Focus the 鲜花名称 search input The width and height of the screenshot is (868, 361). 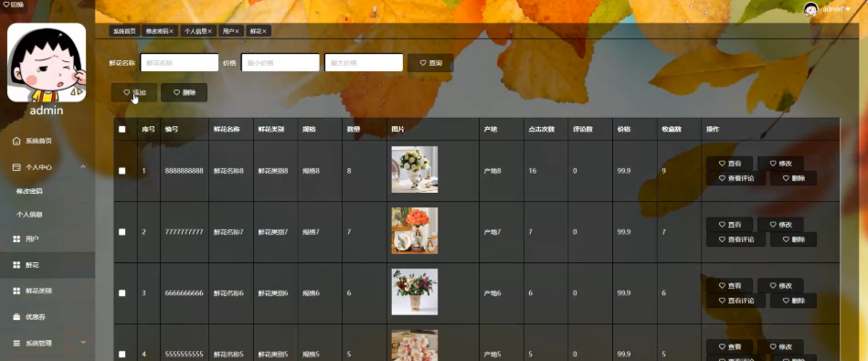point(179,62)
